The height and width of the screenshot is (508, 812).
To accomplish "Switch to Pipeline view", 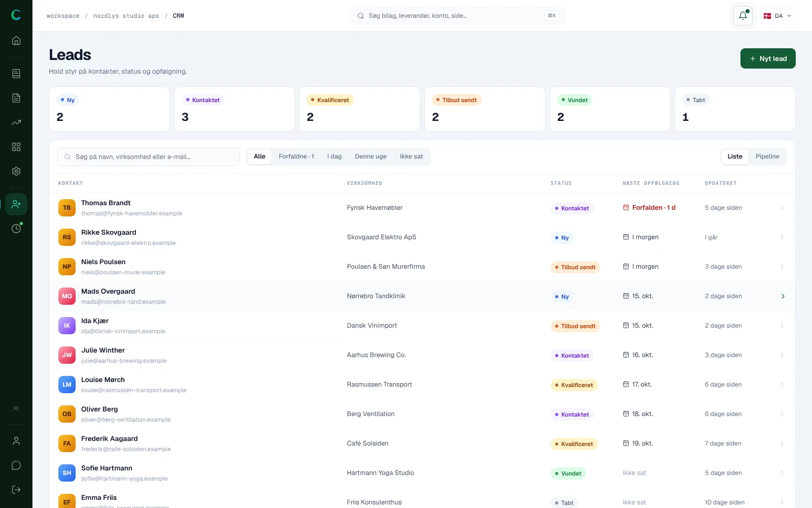I will (767, 156).
